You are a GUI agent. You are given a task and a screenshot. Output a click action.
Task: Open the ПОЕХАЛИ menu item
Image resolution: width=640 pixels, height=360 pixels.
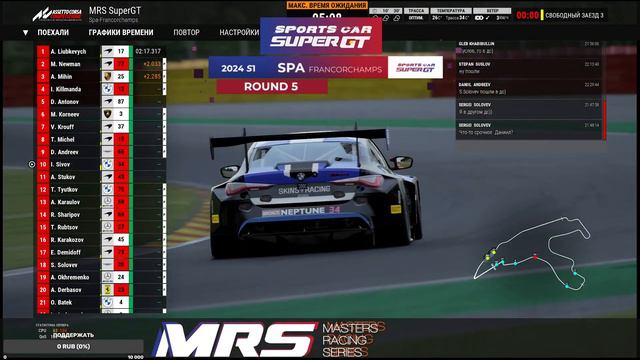(53, 33)
